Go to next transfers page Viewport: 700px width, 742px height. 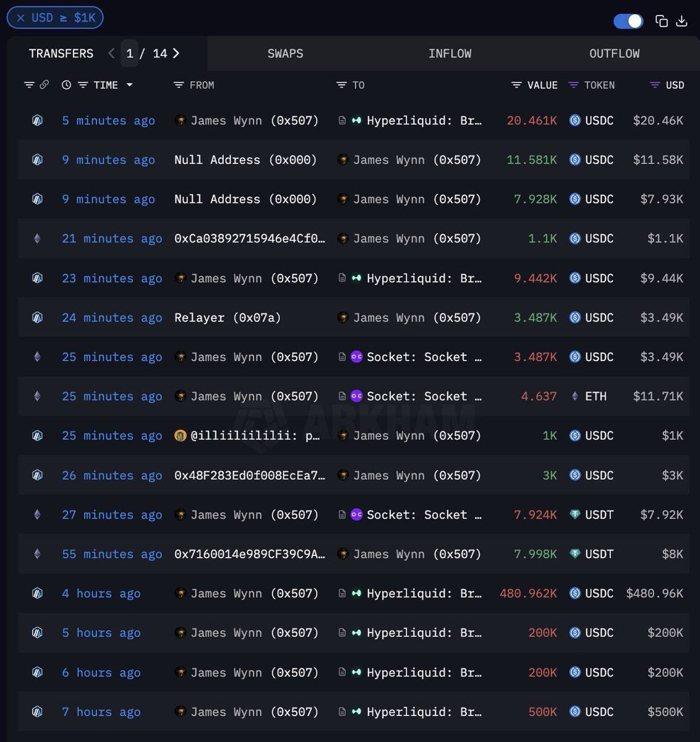click(176, 53)
